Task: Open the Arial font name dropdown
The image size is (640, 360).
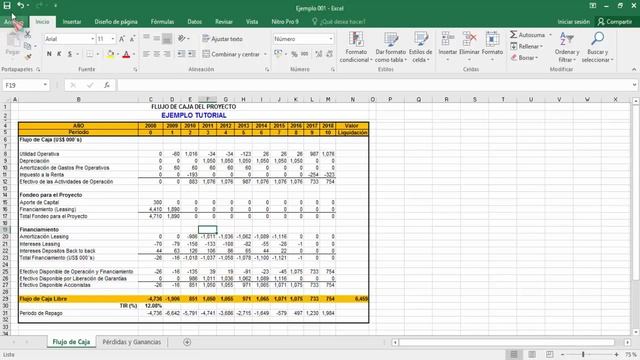Action: [92, 39]
